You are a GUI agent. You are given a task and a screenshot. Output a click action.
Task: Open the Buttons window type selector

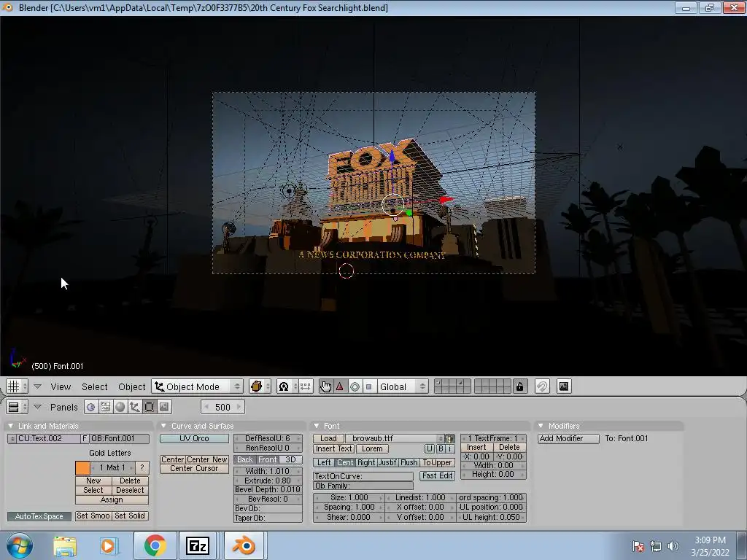point(17,407)
